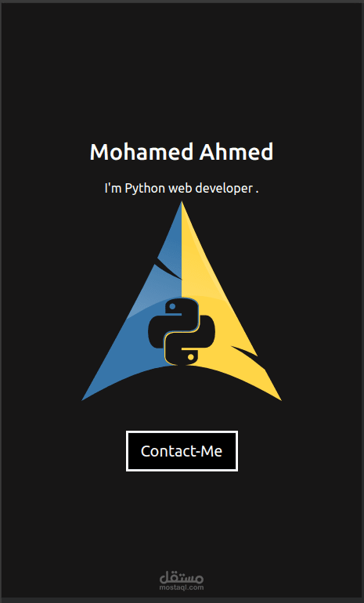Click the word "Python" in the subtitle
The image size is (364, 603).
tap(145, 189)
